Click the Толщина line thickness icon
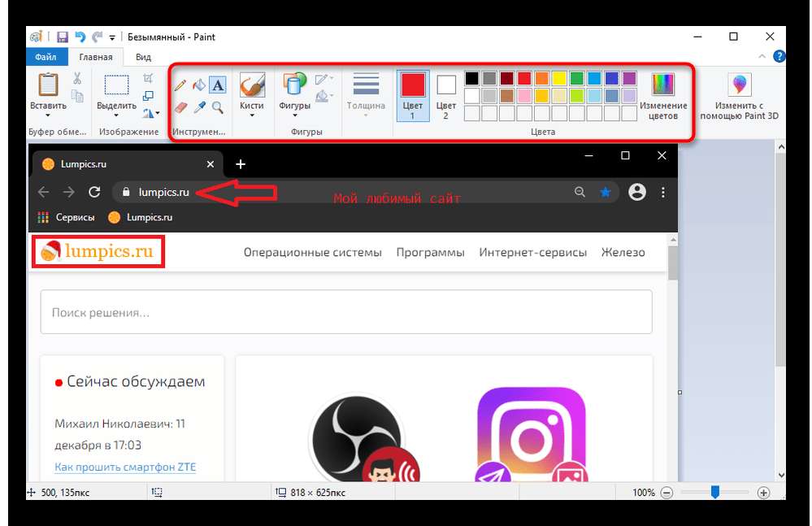The width and height of the screenshot is (812, 526). [x=366, y=84]
